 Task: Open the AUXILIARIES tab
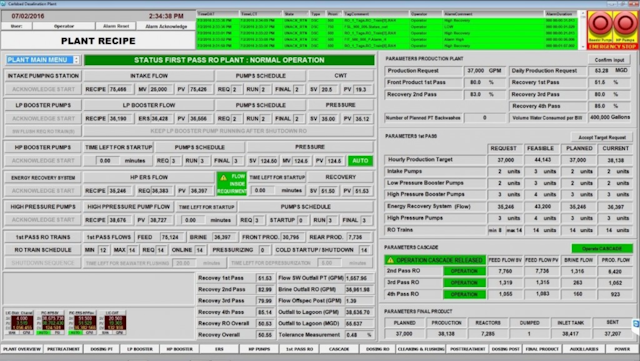click(584, 349)
